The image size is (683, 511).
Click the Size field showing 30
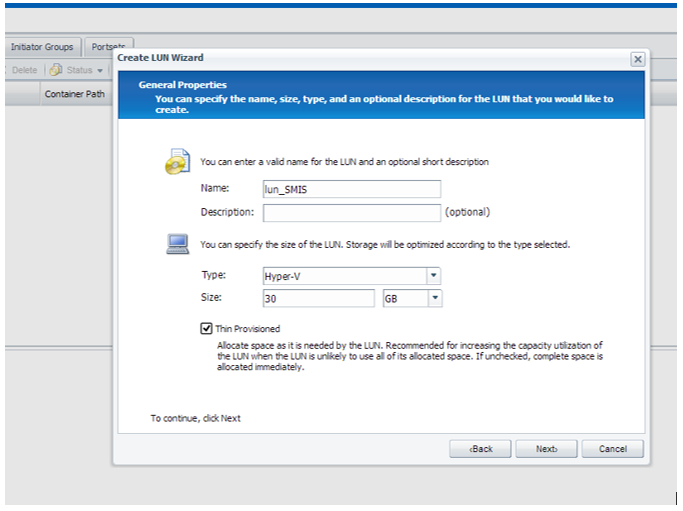(x=318, y=298)
